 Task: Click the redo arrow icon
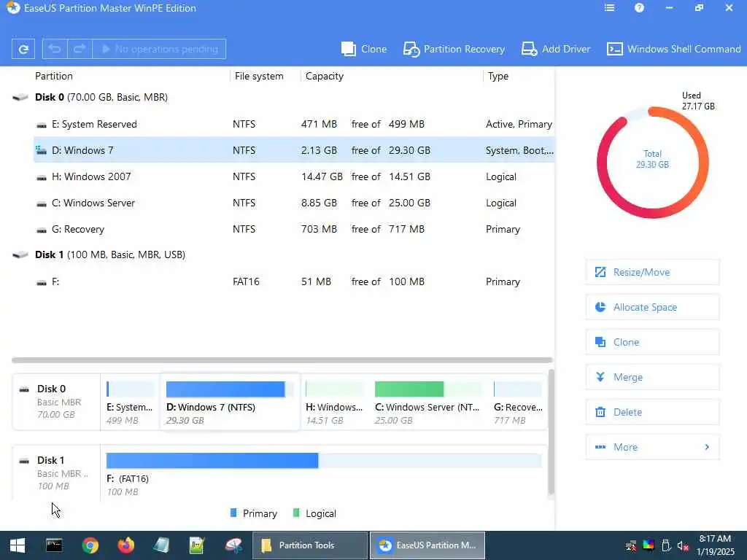[80, 49]
